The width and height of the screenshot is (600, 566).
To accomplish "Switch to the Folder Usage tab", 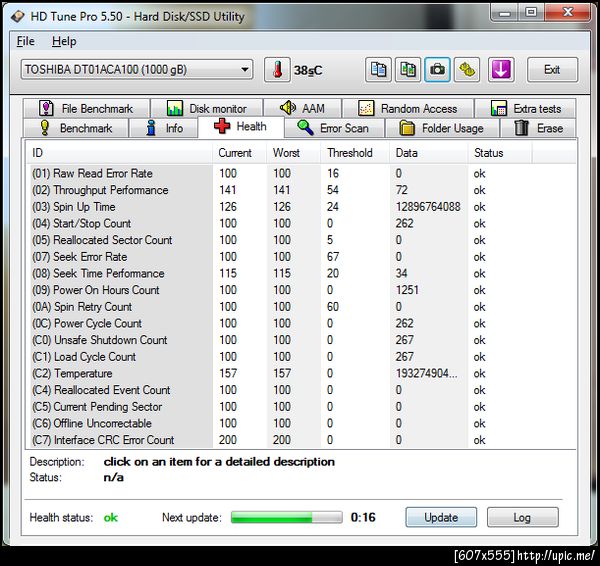I will tap(442, 128).
